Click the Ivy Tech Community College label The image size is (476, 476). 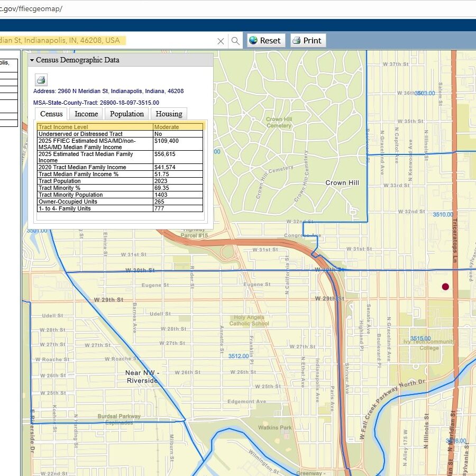pos(429,345)
